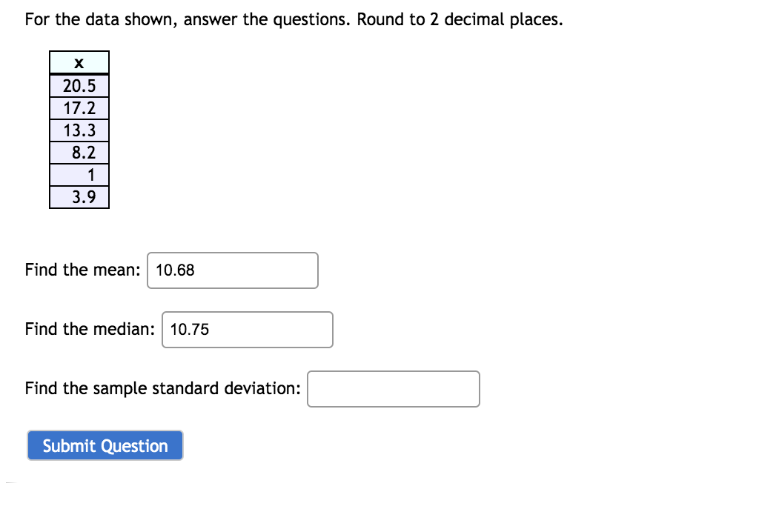
Task: Highlight the value 10.68 in the mean box
Action: [x=173, y=270]
